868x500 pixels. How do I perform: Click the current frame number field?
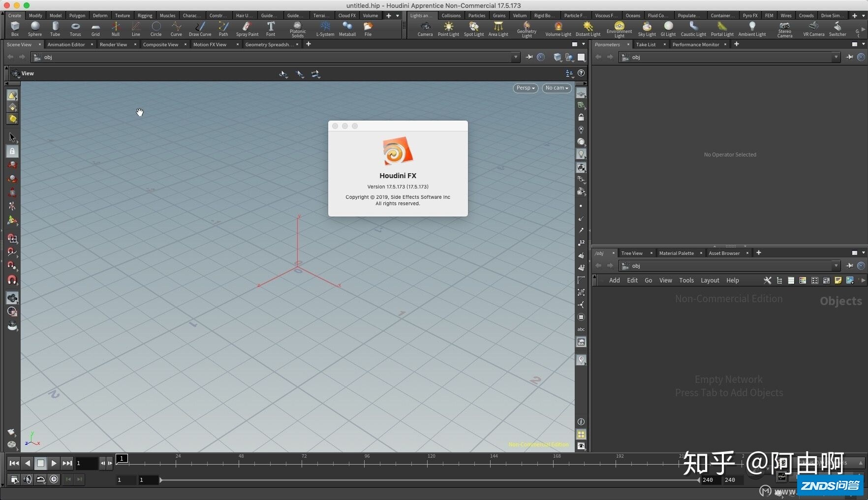(87, 463)
